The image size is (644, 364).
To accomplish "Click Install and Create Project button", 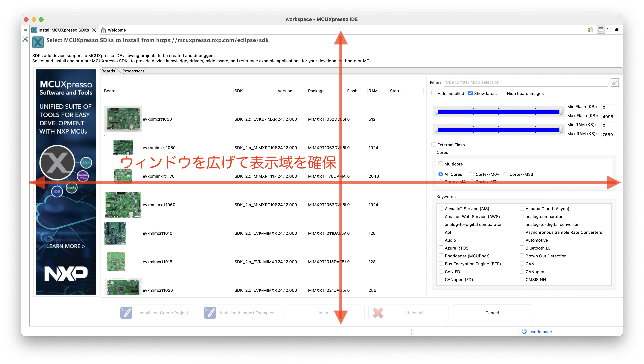I will coord(157,313).
